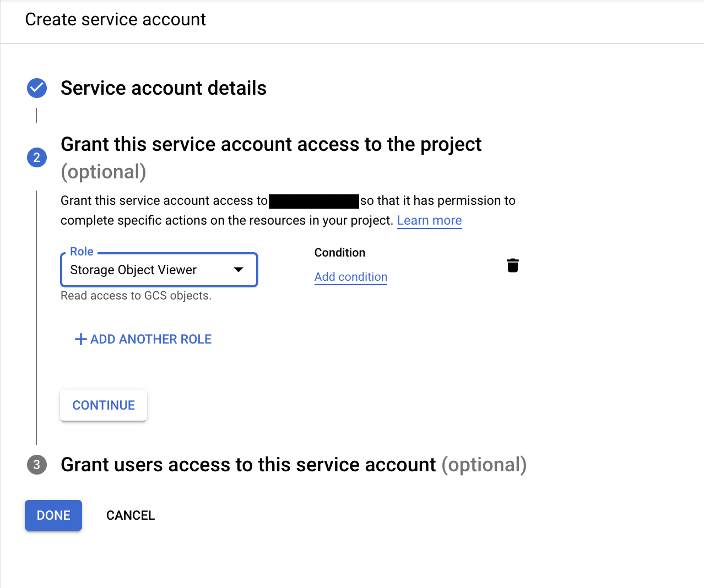Viewport: 704px width, 588px height.
Task: Click the Create service account page title
Action: 115,20
